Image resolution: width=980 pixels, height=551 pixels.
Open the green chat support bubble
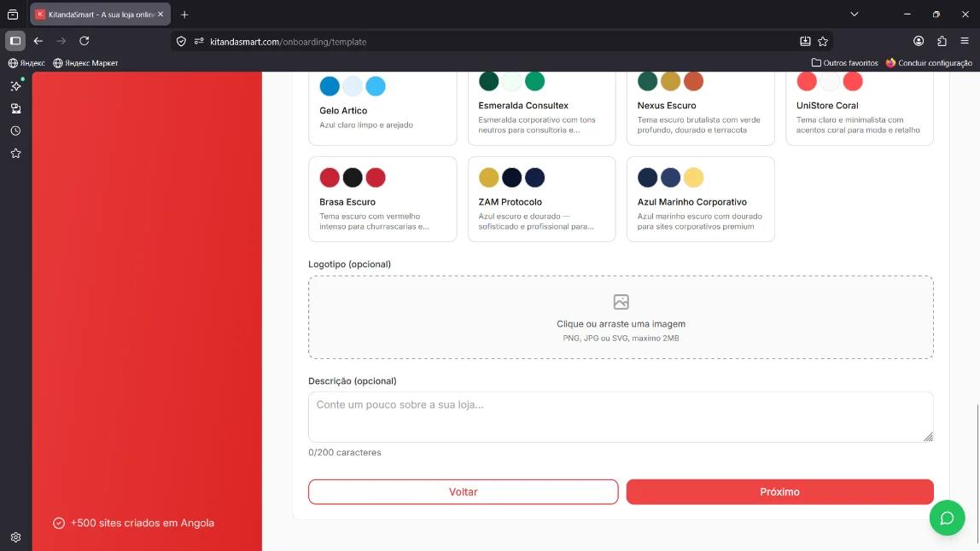[x=947, y=518]
